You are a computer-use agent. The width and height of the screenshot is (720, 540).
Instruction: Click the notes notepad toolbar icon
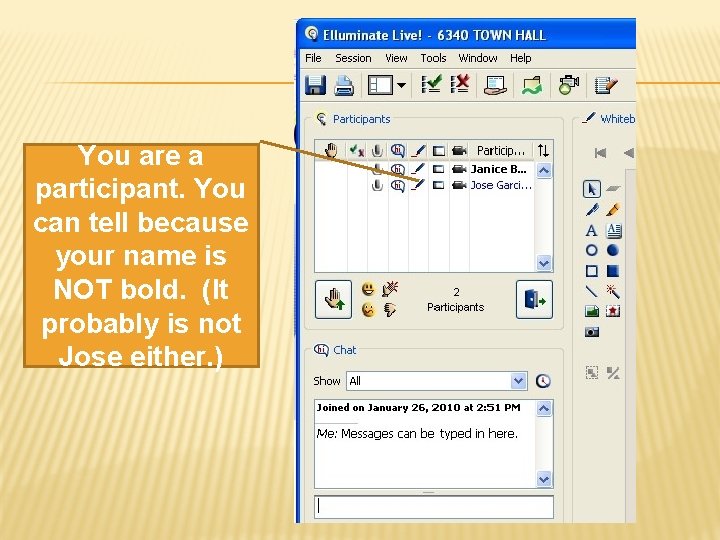pos(606,85)
